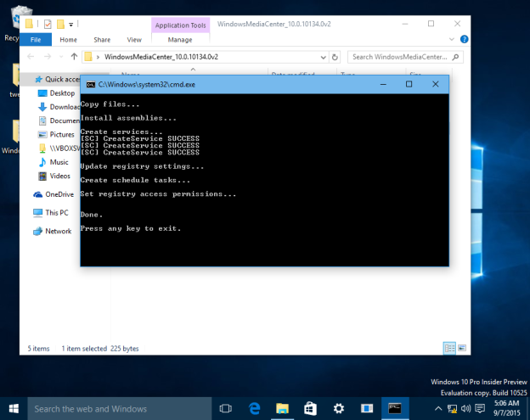Click the Downloads arrow icon in sidebar
Viewport: 530px width, 420px height.
(42, 107)
